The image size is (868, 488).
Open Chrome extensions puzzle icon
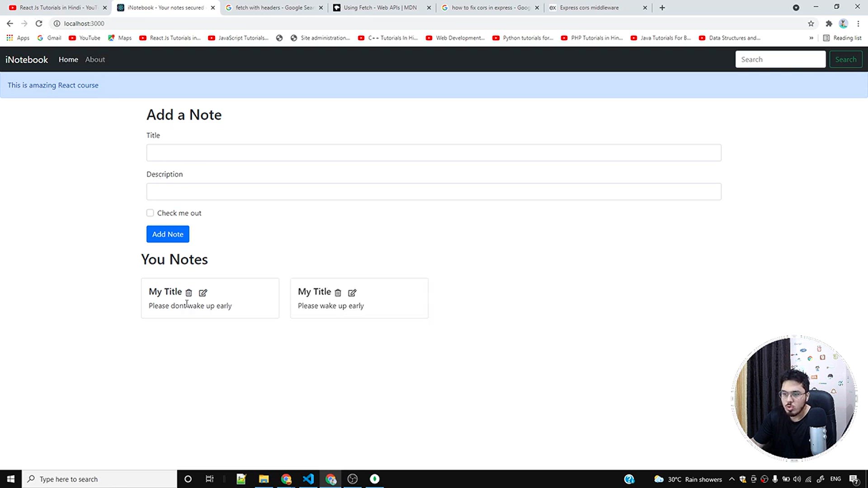(x=829, y=23)
